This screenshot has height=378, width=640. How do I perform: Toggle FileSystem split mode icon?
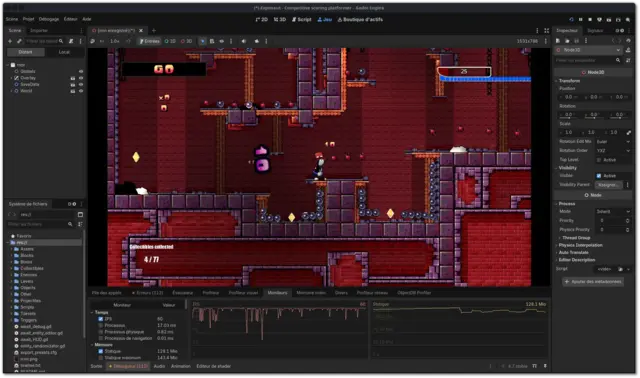(x=80, y=214)
